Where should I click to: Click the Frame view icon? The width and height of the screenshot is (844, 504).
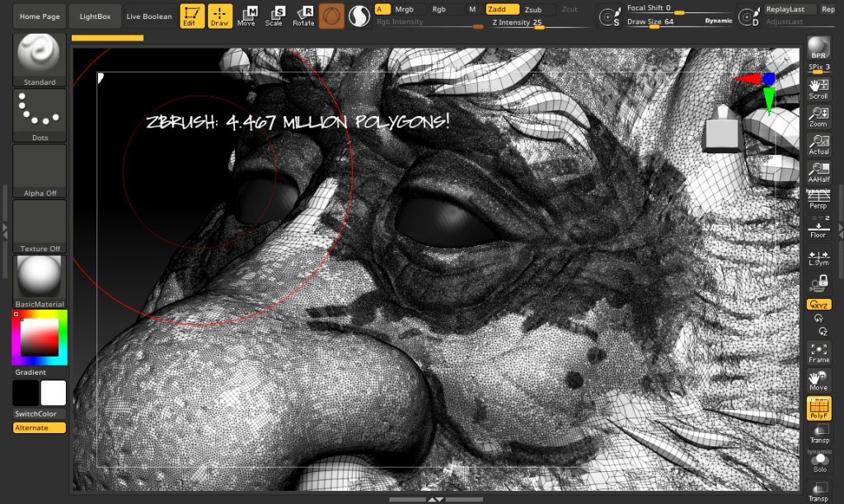[x=818, y=352]
